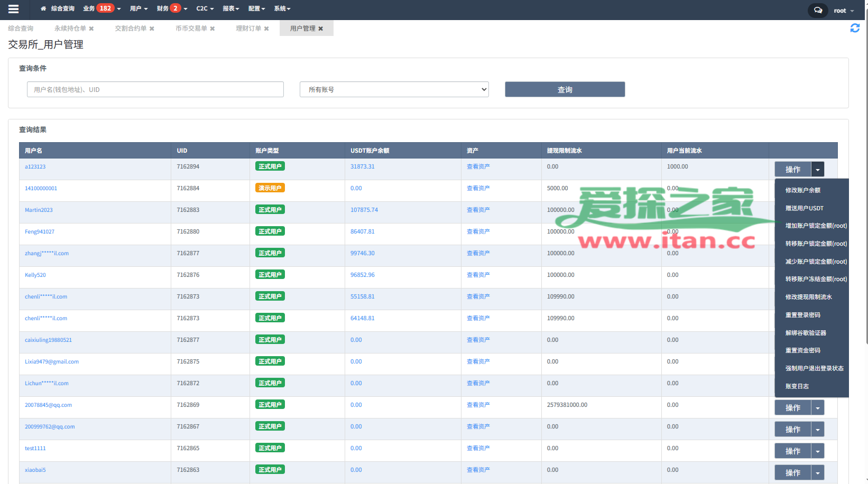Expand the 所有账号 account type dropdown
The image size is (868, 484).
(394, 89)
